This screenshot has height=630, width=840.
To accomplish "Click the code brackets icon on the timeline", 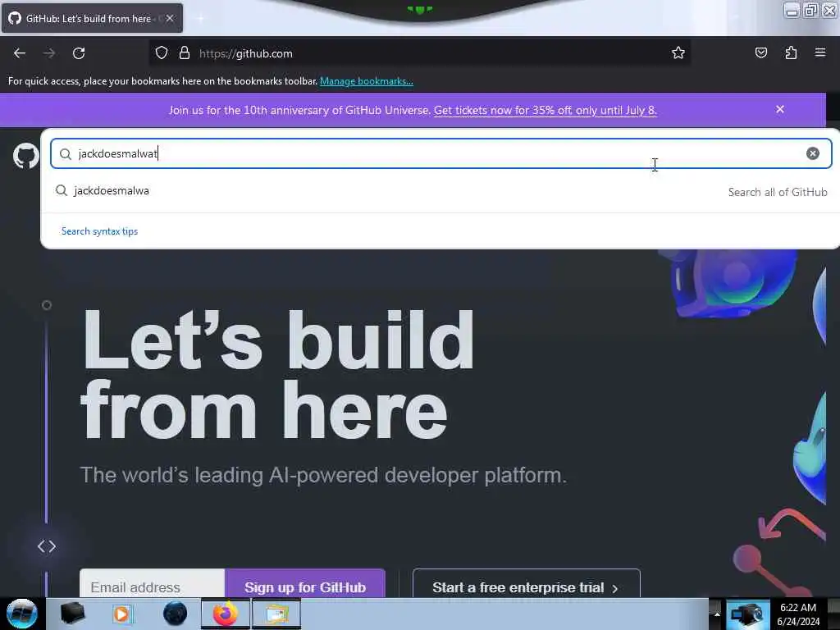I will (x=47, y=546).
